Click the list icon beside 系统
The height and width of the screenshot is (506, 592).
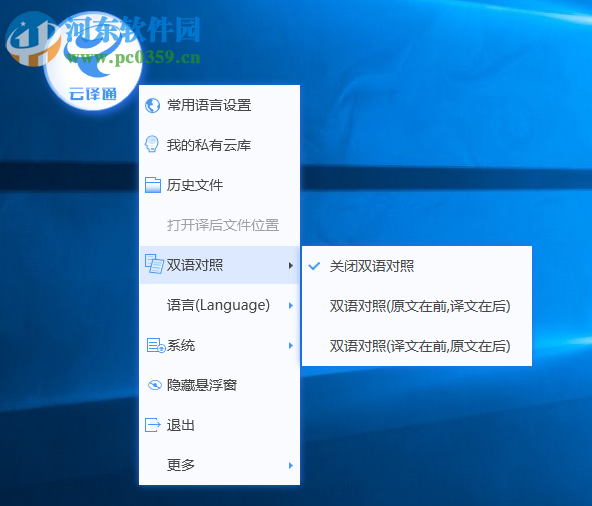click(x=156, y=345)
